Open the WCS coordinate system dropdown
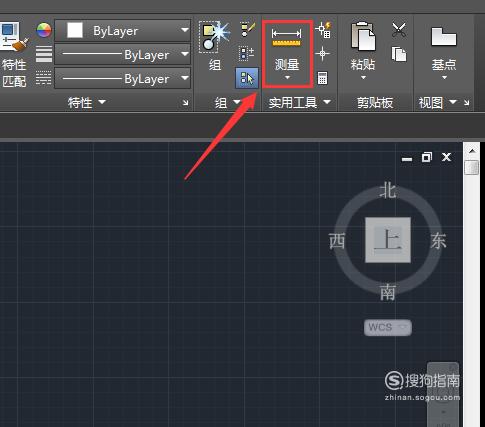This screenshot has width=485, height=427. 388,327
